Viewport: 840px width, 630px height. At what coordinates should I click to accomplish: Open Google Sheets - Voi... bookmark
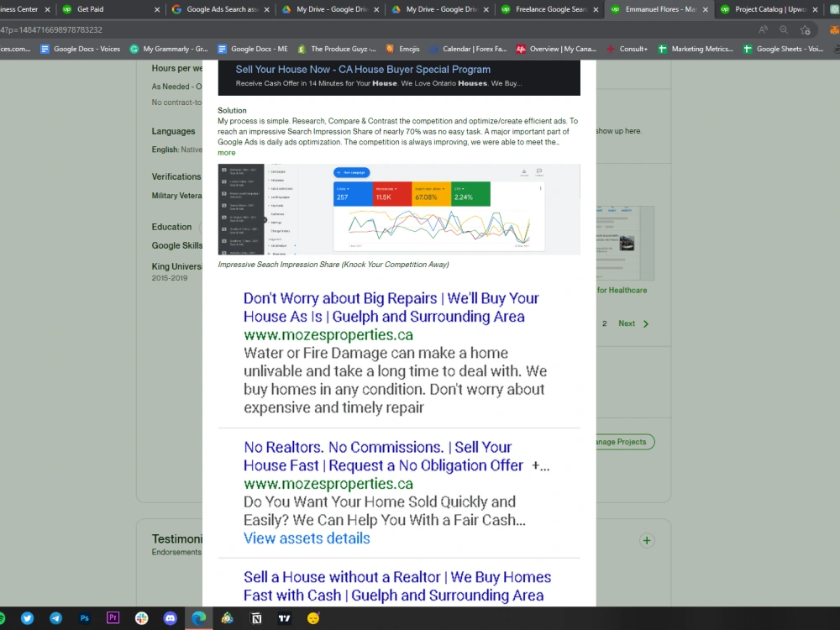click(783, 49)
